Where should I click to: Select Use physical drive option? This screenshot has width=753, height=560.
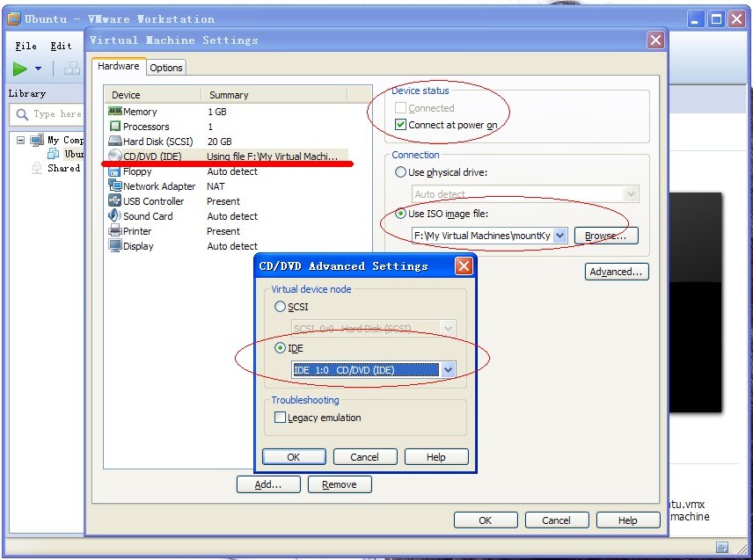(x=400, y=171)
